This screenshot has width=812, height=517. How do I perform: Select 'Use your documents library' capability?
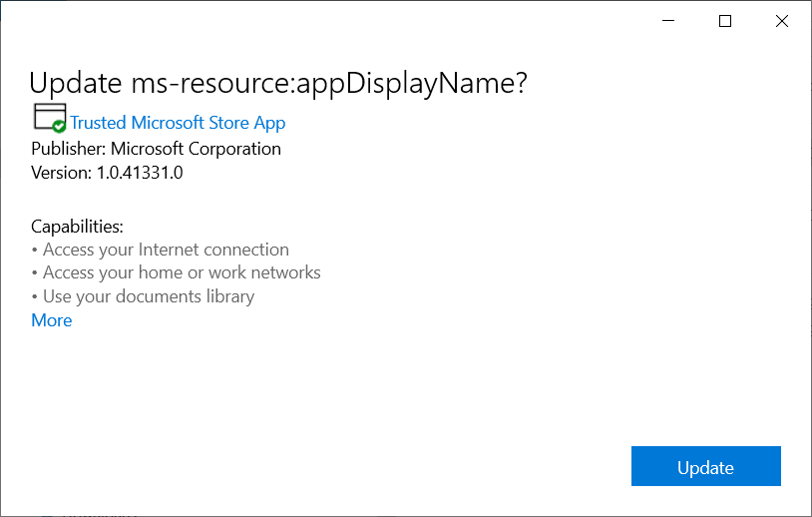(149, 296)
